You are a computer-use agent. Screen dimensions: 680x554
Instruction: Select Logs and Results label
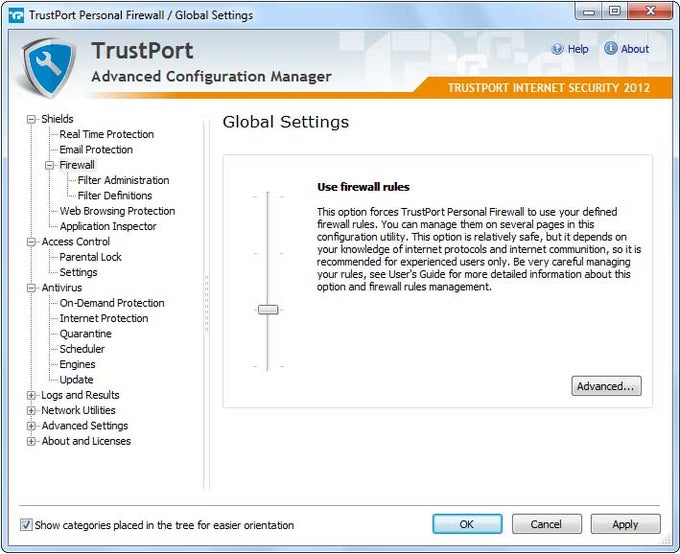pyautogui.click(x=80, y=395)
